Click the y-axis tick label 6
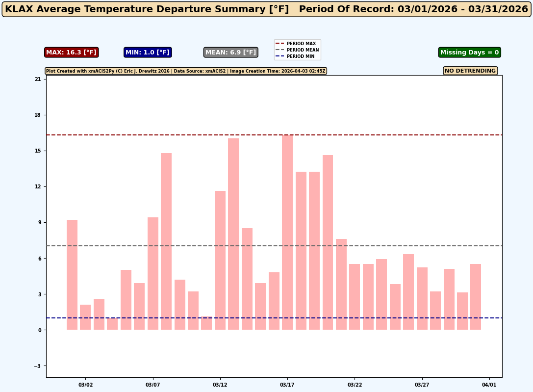The width and height of the screenshot is (533, 392). pos(39,259)
